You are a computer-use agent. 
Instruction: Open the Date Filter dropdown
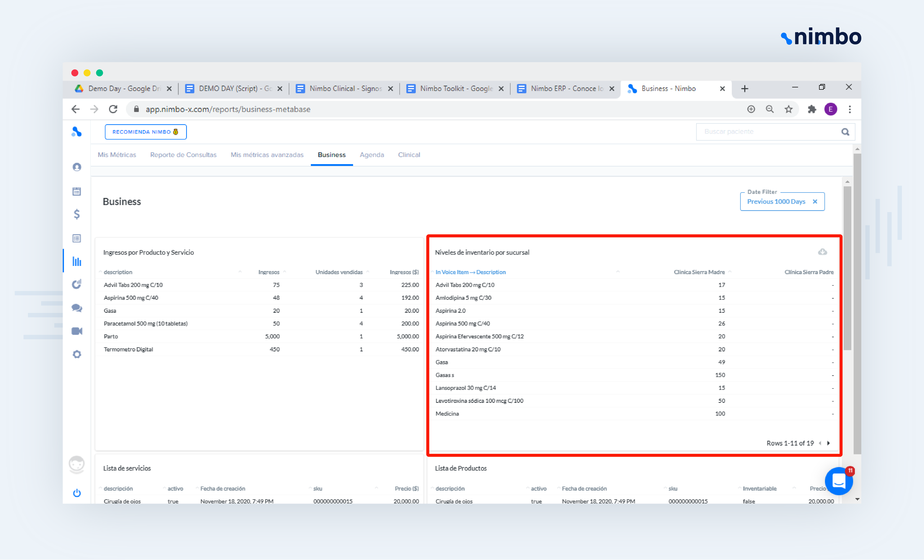pos(775,202)
